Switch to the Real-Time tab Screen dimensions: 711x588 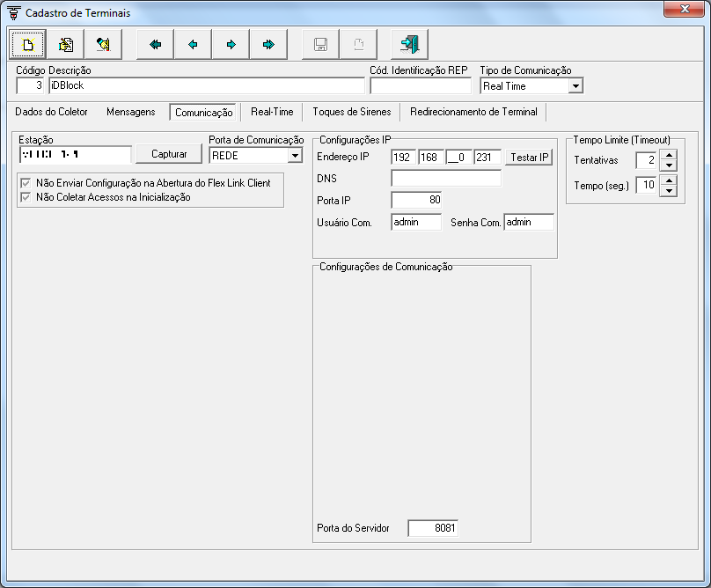click(x=272, y=112)
